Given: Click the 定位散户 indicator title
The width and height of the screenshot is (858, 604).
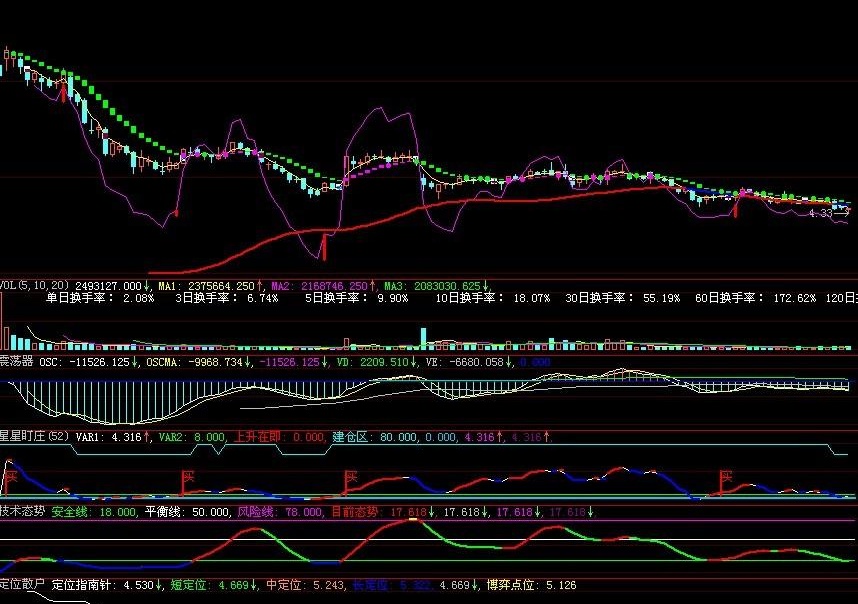Looking at the screenshot, I should tap(22, 584).
